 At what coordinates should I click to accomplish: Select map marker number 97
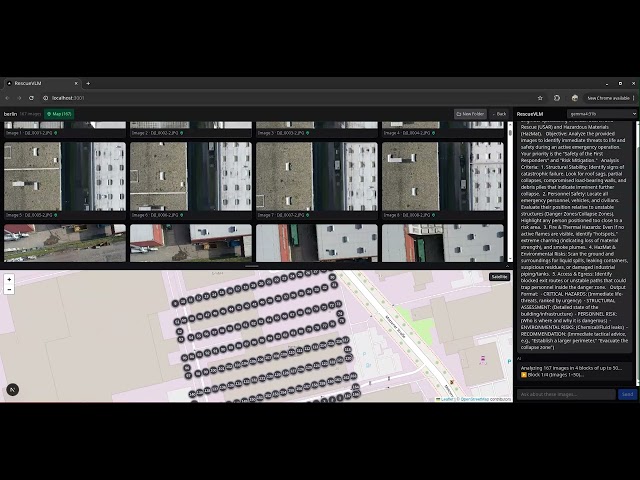point(188,376)
